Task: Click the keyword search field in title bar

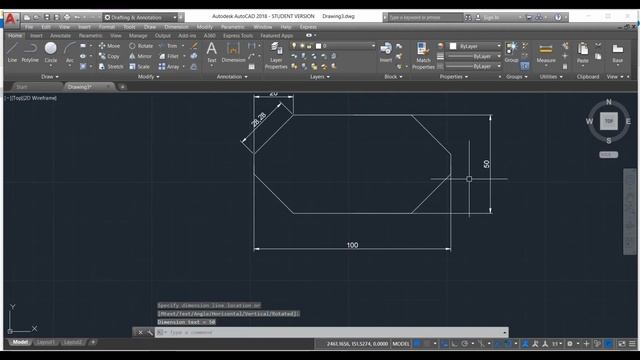Action: (x=425, y=18)
